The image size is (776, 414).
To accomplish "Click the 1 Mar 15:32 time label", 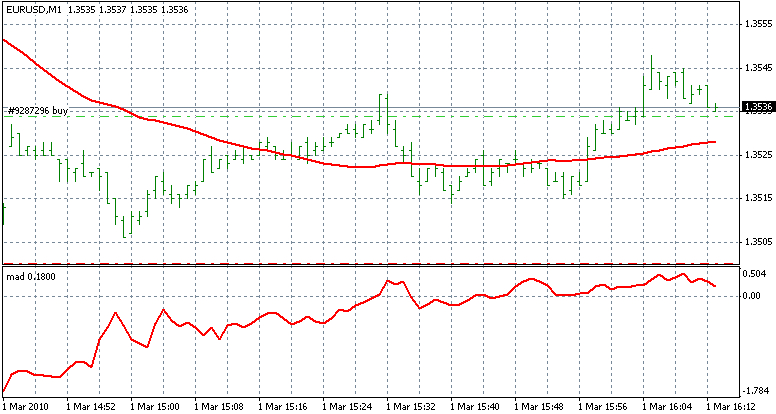I will [411, 407].
